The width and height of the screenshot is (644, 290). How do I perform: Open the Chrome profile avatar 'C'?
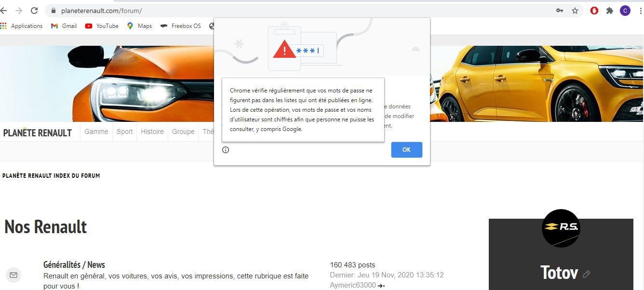click(x=625, y=11)
